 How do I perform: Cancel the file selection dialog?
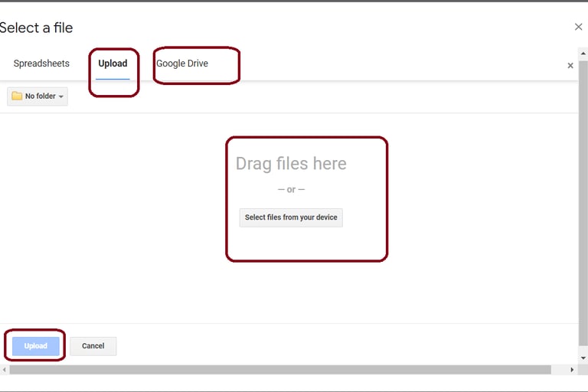pos(93,346)
